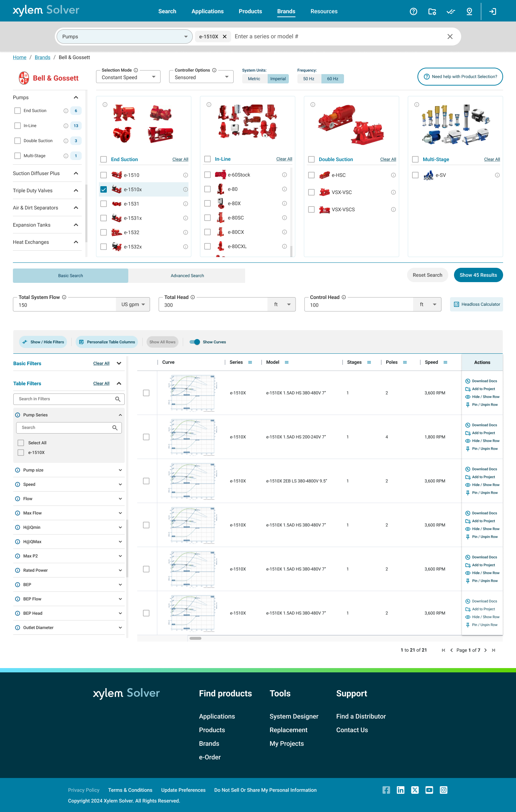
Task: Open YouTube icon in footer
Action: 429,790
